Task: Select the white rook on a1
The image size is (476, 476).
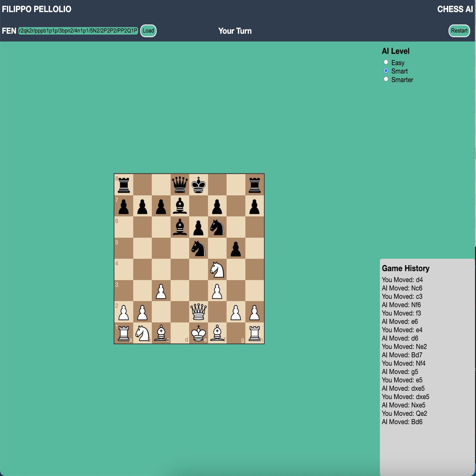Action: click(124, 333)
